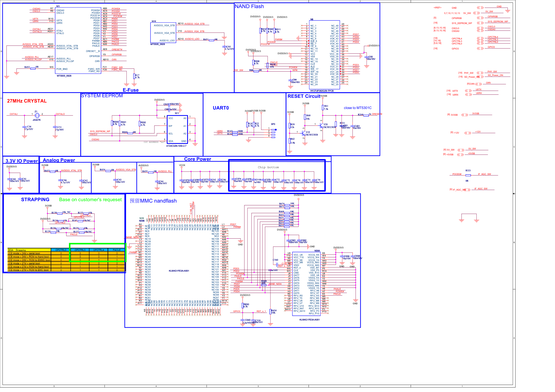Click the "R139" strapping resistor label
This screenshot has width=555, height=392.
[48, 231]
